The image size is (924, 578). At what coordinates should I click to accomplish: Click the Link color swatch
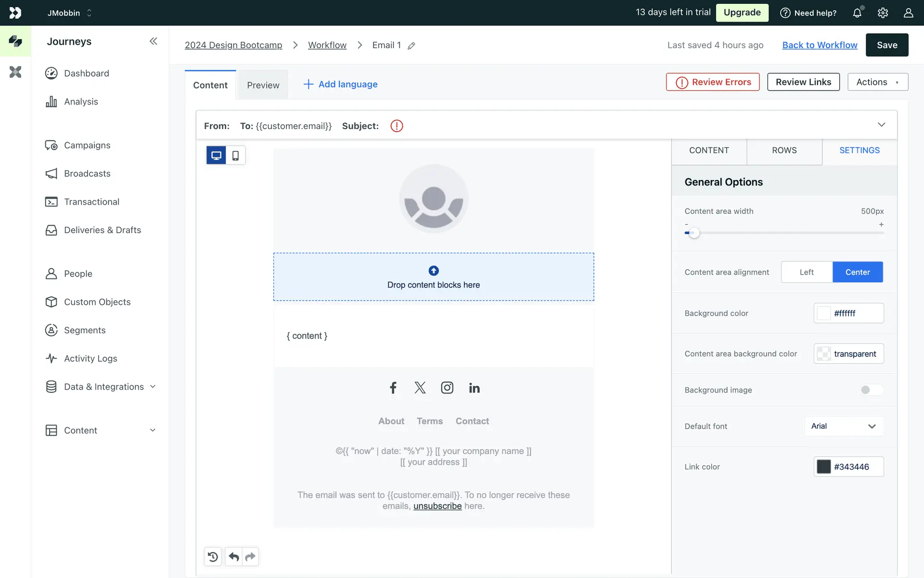pyautogui.click(x=823, y=467)
